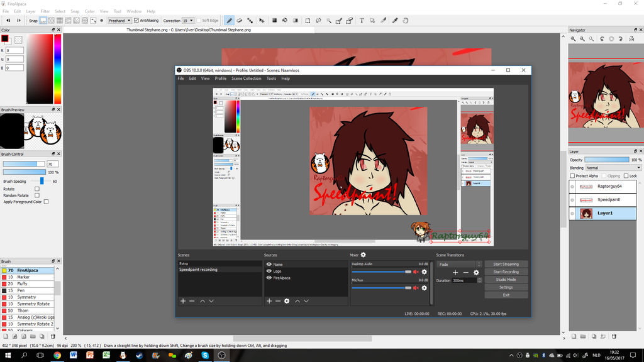Click the Start Recording button
Viewport: 644px width, 362px height.
506,272
